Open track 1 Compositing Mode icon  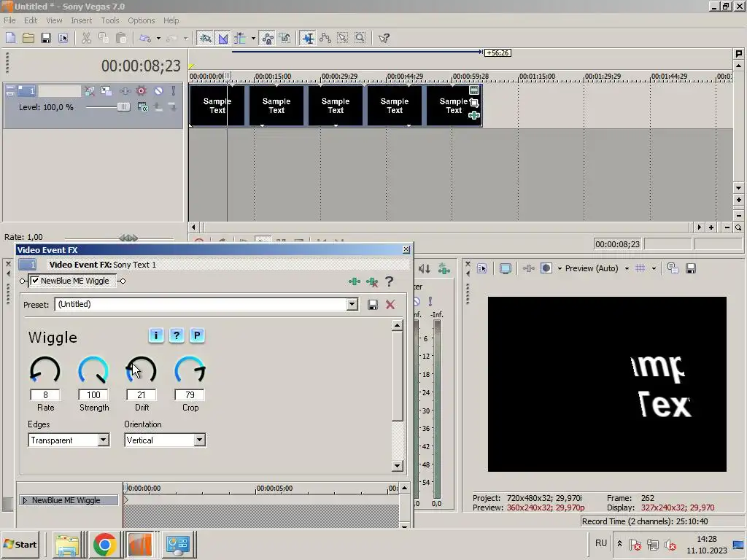(142, 107)
